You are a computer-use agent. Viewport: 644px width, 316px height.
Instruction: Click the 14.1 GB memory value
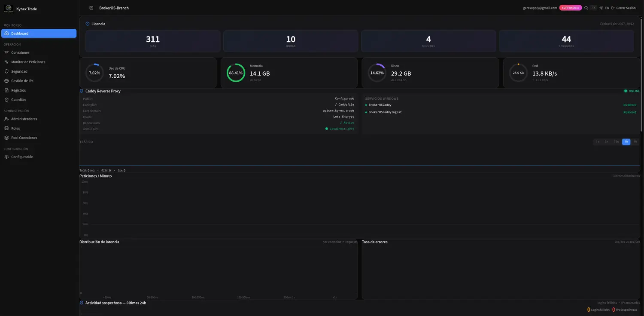[260, 74]
